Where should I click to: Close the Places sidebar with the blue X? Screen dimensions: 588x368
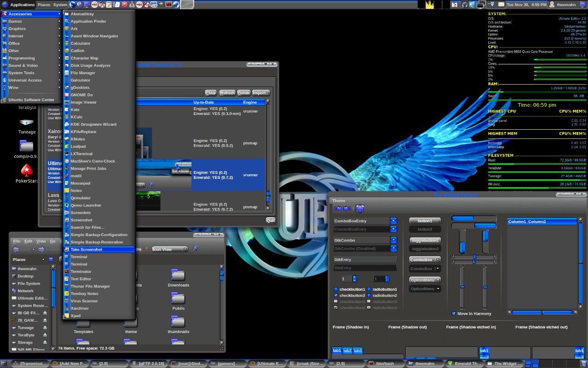[x=51, y=259]
